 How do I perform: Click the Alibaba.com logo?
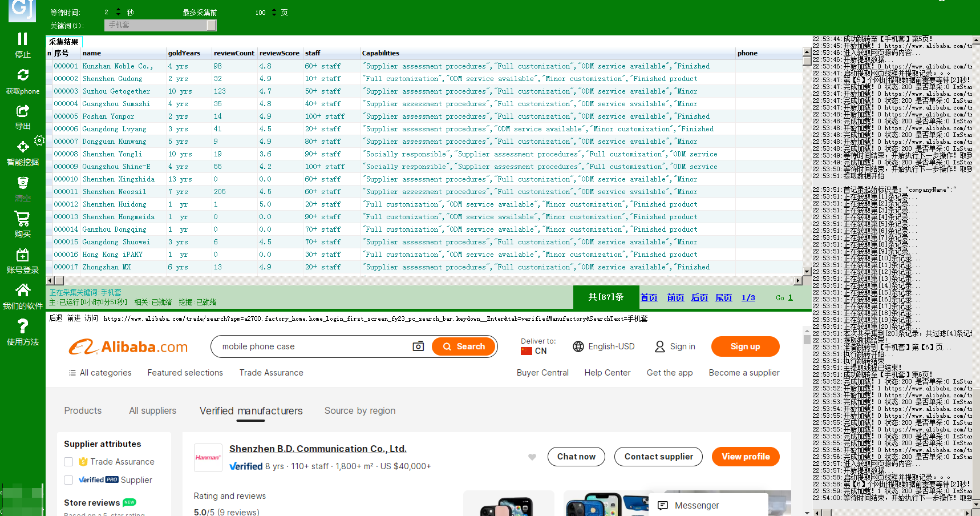click(x=128, y=346)
